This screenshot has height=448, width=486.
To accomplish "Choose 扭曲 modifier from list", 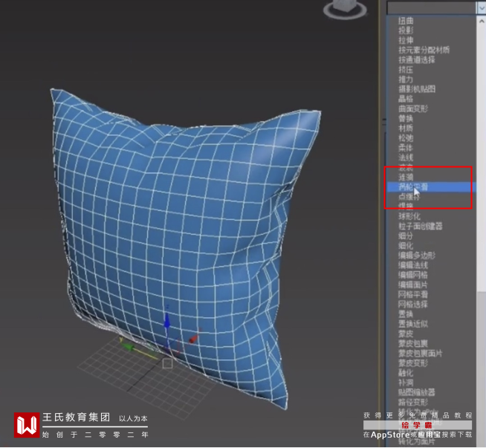I will [406, 21].
